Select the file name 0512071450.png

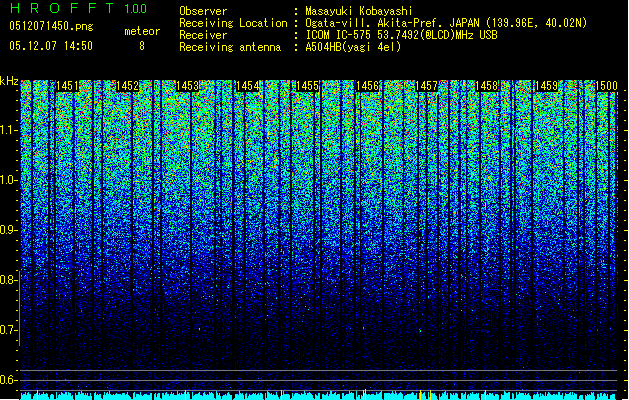pyautogui.click(x=51, y=26)
